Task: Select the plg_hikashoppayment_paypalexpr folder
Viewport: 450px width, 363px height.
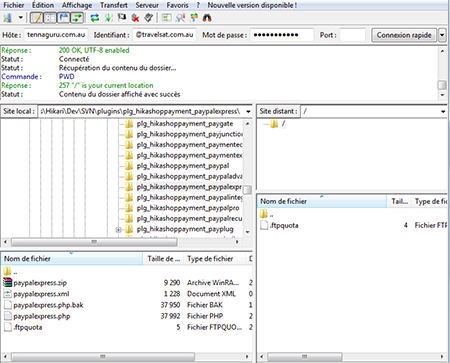Action: coord(189,187)
